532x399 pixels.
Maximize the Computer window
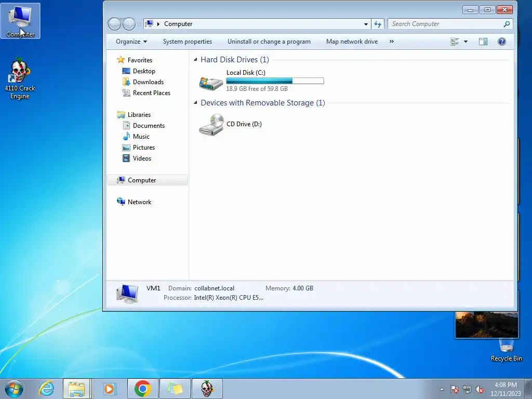(487, 10)
